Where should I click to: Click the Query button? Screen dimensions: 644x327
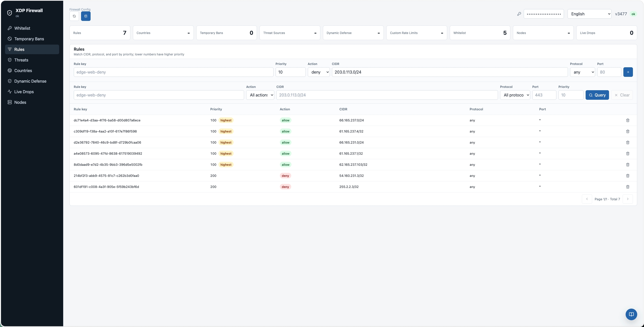point(597,95)
